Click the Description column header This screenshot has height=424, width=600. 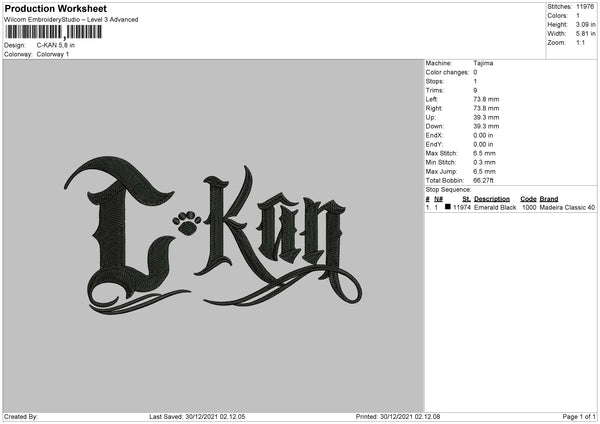492,199
